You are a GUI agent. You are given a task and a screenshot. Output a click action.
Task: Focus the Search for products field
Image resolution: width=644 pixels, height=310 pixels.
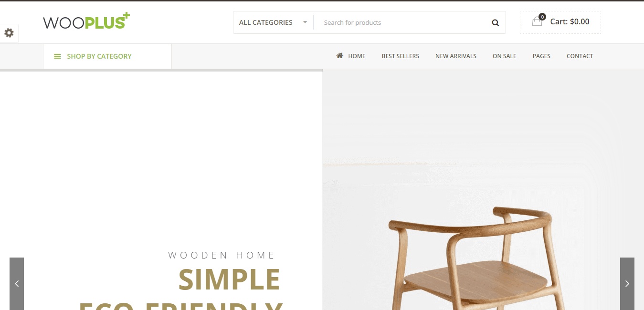tap(401, 22)
